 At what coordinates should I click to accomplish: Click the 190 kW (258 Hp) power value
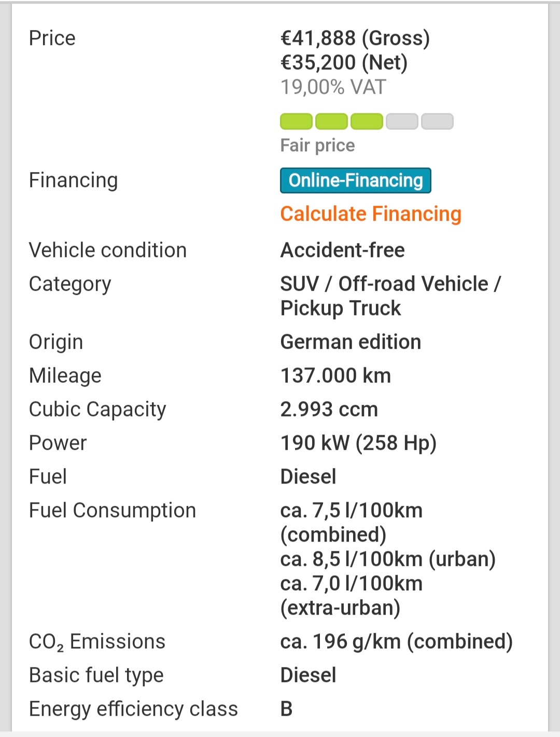click(x=358, y=443)
